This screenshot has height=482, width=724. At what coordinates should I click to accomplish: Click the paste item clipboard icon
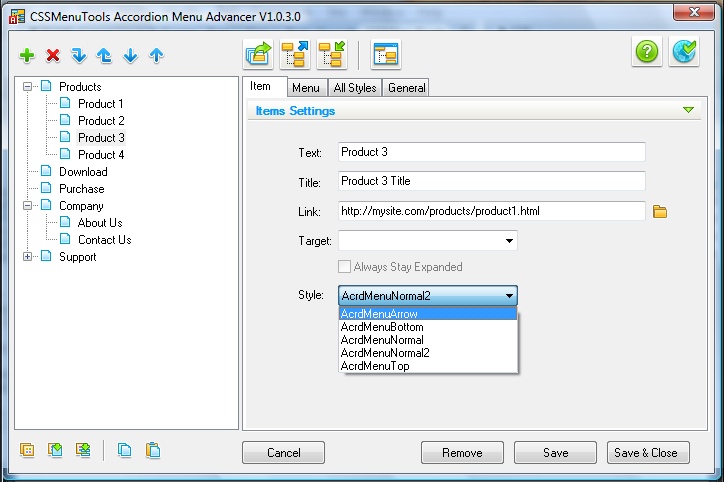click(153, 450)
